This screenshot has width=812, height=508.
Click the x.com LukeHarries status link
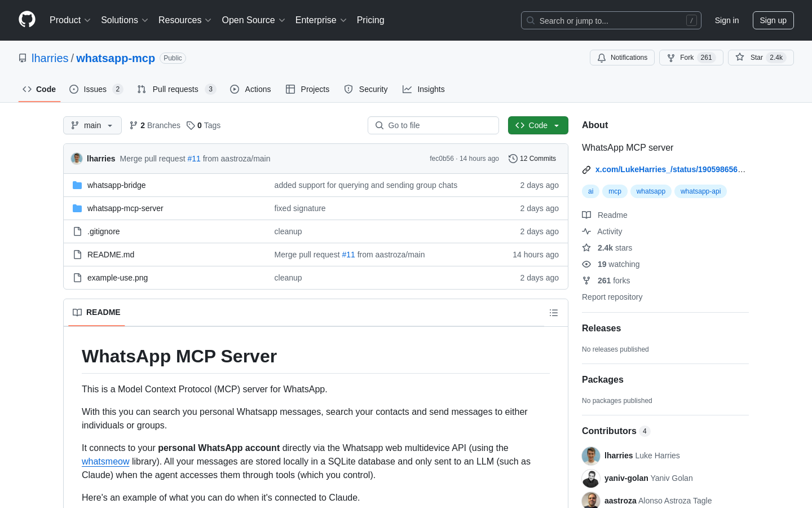(x=670, y=169)
